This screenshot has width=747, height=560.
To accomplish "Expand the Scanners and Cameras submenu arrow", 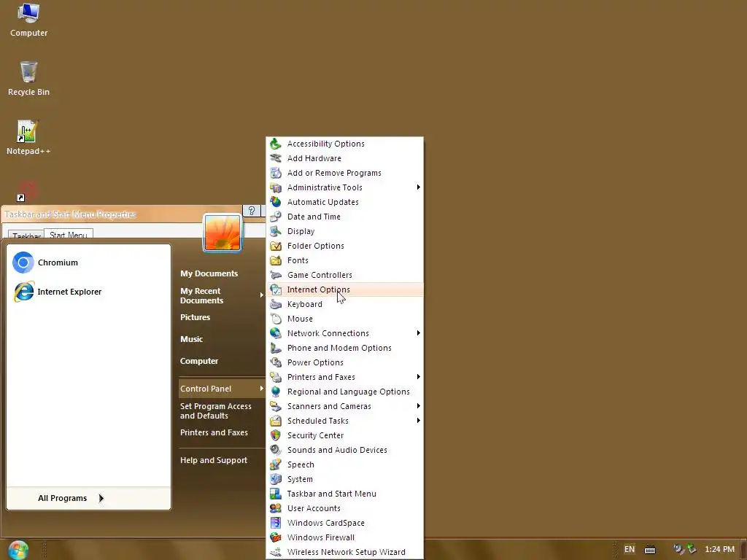I will 418,405.
